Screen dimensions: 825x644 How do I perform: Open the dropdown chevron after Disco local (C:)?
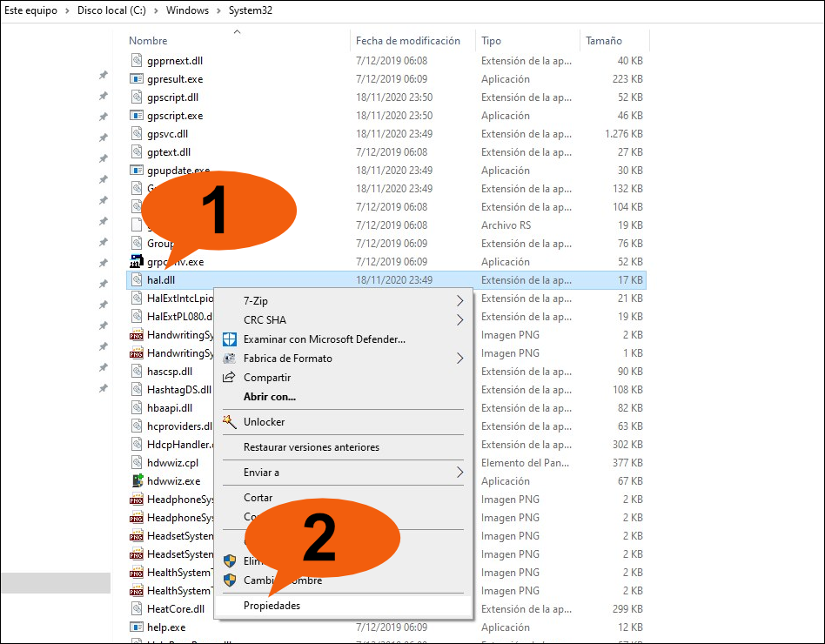pos(156,10)
